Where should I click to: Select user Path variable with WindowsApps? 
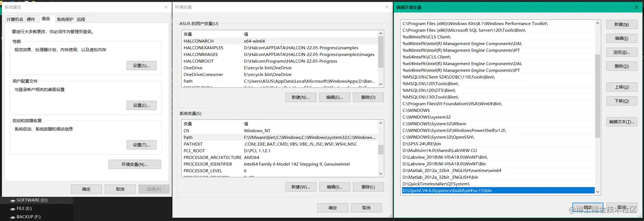pyautogui.click(x=279, y=81)
